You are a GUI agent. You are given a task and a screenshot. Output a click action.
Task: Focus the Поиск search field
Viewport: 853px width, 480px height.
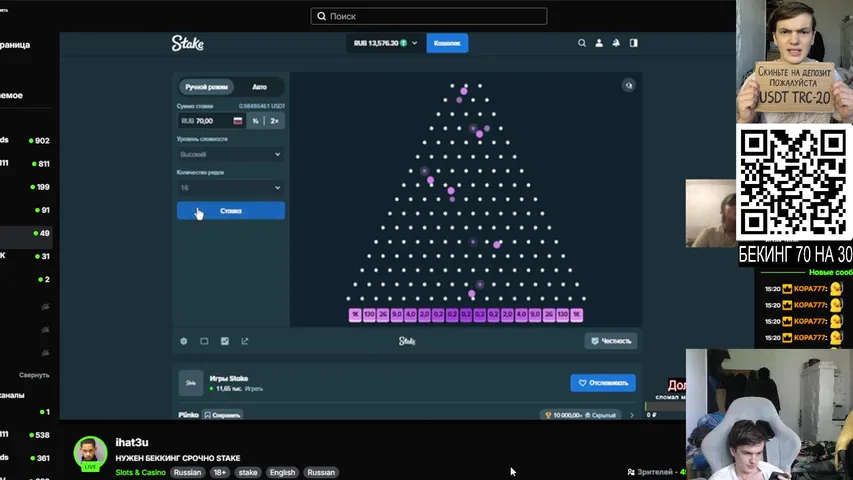point(429,16)
